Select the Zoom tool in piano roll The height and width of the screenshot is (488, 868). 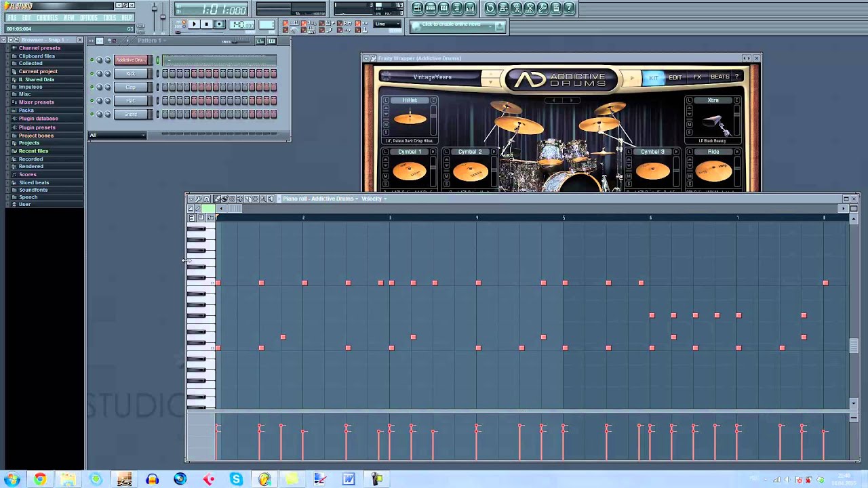tap(263, 199)
